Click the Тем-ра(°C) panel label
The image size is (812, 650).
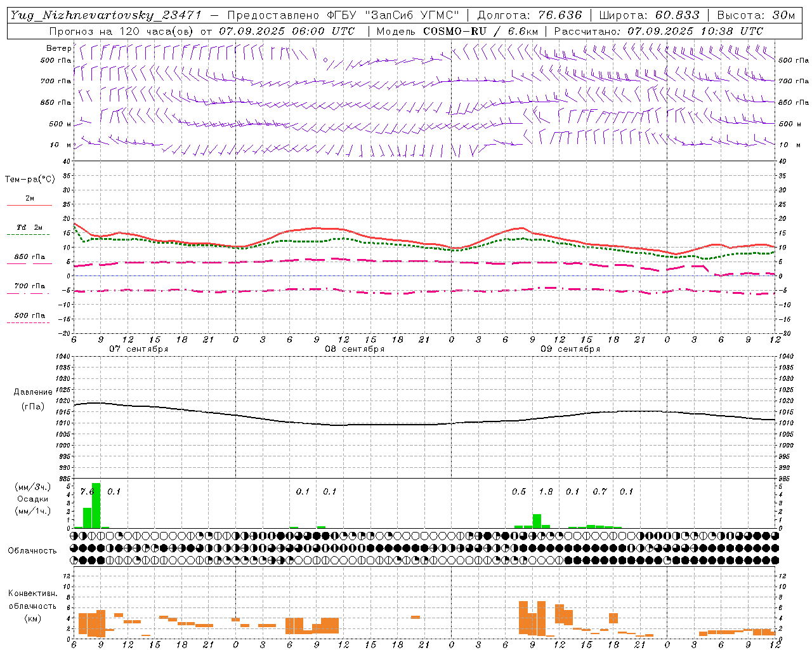click(30, 180)
